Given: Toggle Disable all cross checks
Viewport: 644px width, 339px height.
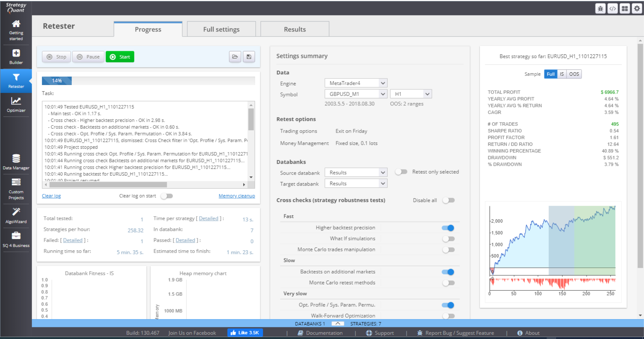Looking at the screenshot, I should [448, 200].
